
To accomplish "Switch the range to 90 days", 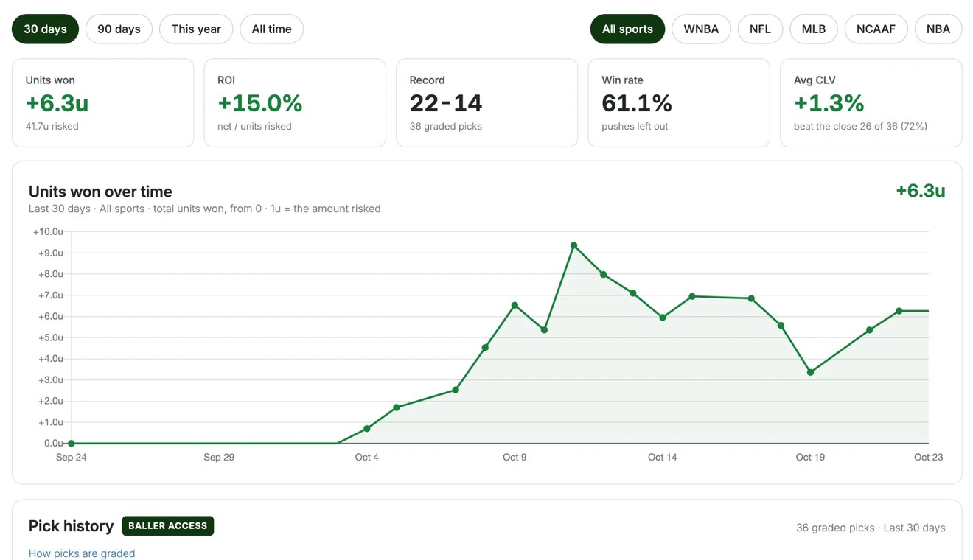I will [119, 29].
